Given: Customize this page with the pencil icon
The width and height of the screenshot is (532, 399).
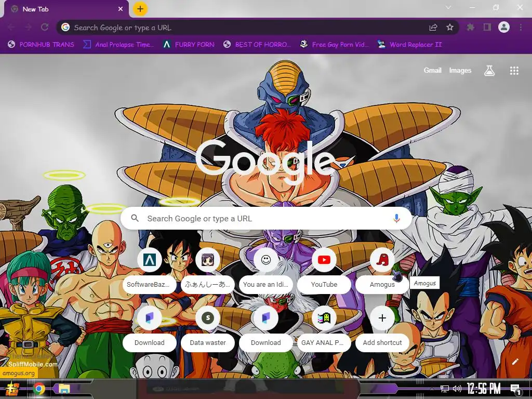Looking at the screenshot, I should point(515,362).
